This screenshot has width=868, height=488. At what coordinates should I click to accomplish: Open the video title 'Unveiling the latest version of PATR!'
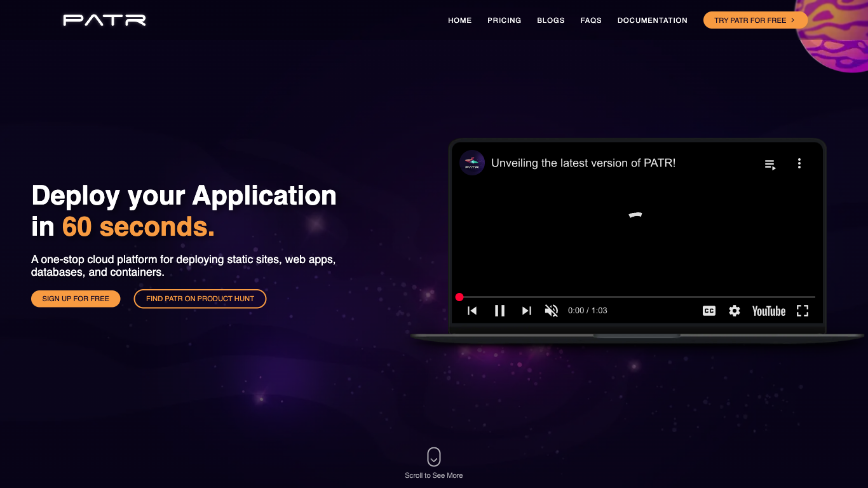pos(583,163)
